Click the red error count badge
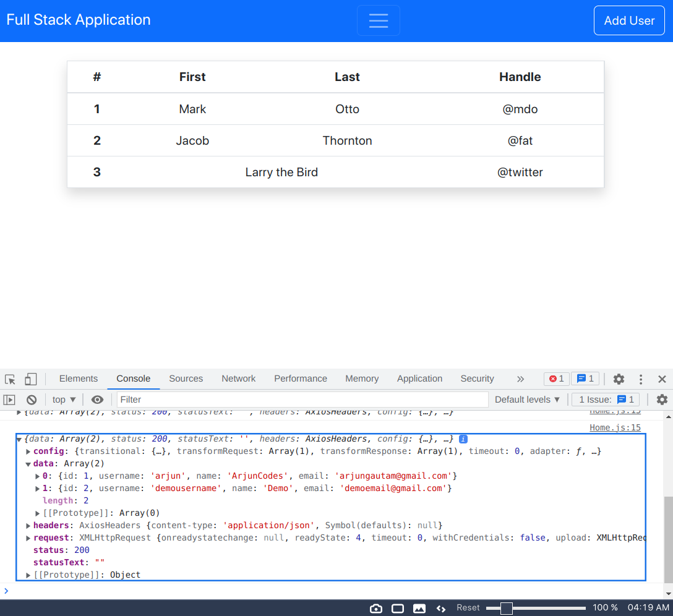 tap(556, 379)
